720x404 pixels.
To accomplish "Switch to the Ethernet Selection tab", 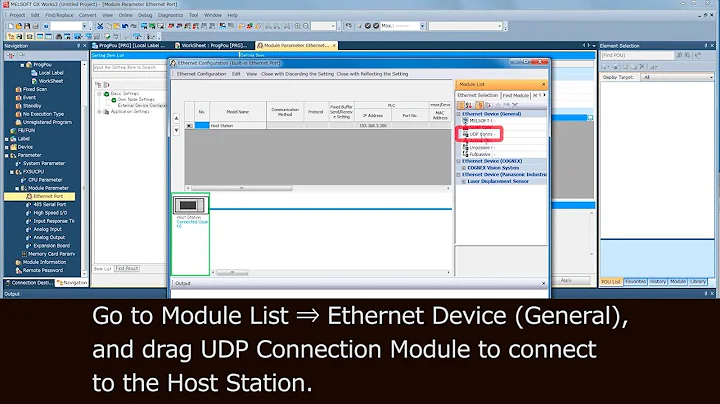I will pos(478,95).
